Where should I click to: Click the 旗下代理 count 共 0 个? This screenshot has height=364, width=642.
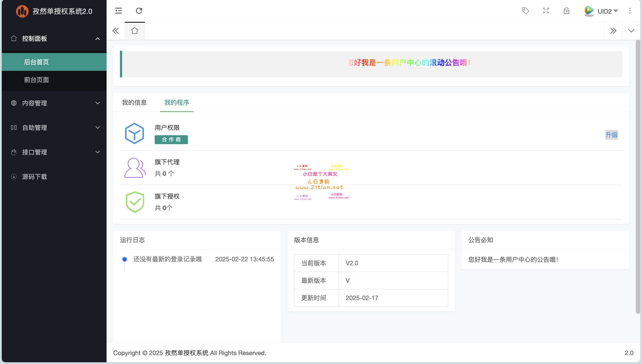[x=164, y=174]
